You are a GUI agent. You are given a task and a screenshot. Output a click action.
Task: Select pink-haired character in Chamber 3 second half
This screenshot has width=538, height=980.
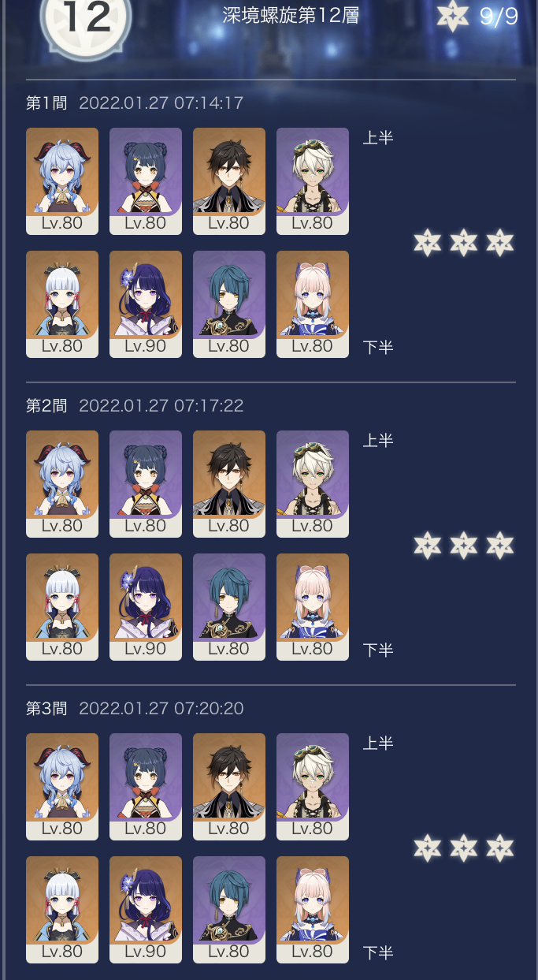pyautogui.click(x=313, y=910)
